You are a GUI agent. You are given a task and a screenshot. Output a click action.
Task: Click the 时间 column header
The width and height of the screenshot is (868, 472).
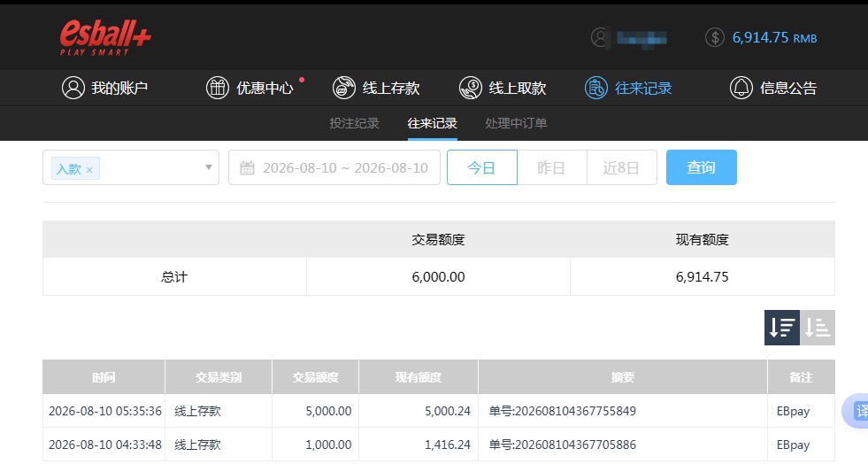tap(104, 377)
